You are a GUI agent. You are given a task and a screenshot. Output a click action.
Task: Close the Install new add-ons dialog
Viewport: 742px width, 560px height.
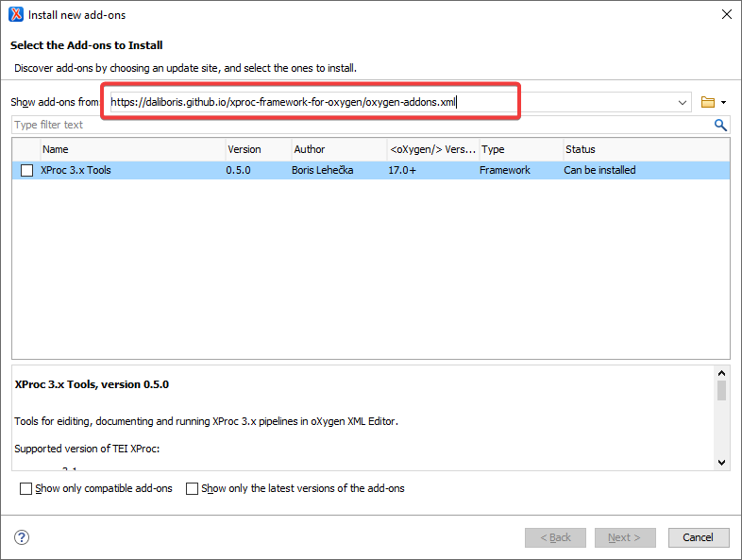(x=726, y=15)
